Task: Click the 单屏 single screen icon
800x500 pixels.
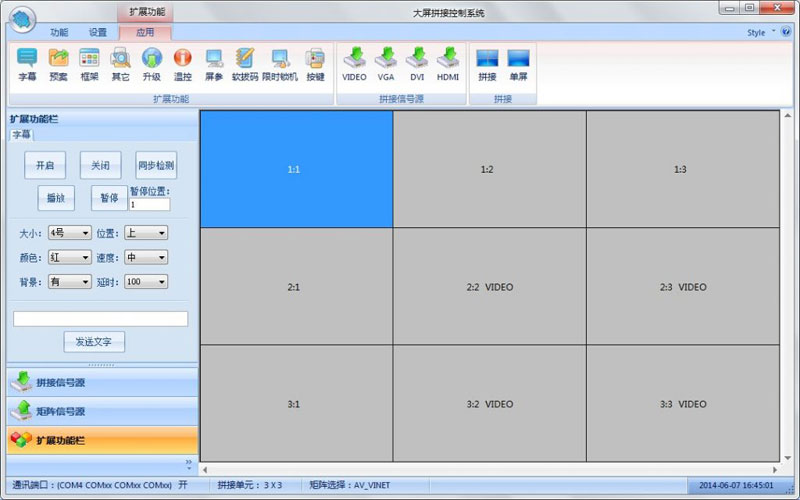Action: (518, 64)
